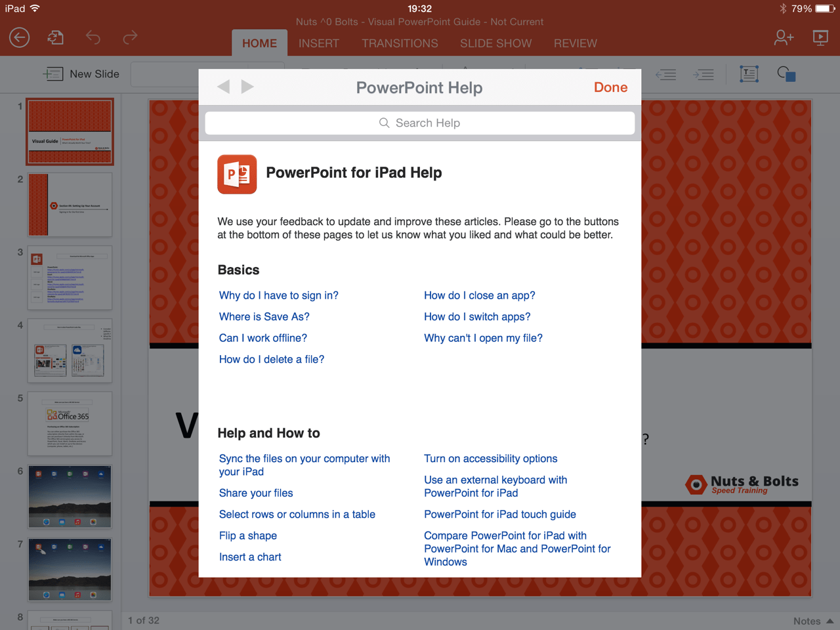840x630 pixels.
Task: Select slide 5 thumbnail with Office 365 logo
Action: [x=70, y=423]
